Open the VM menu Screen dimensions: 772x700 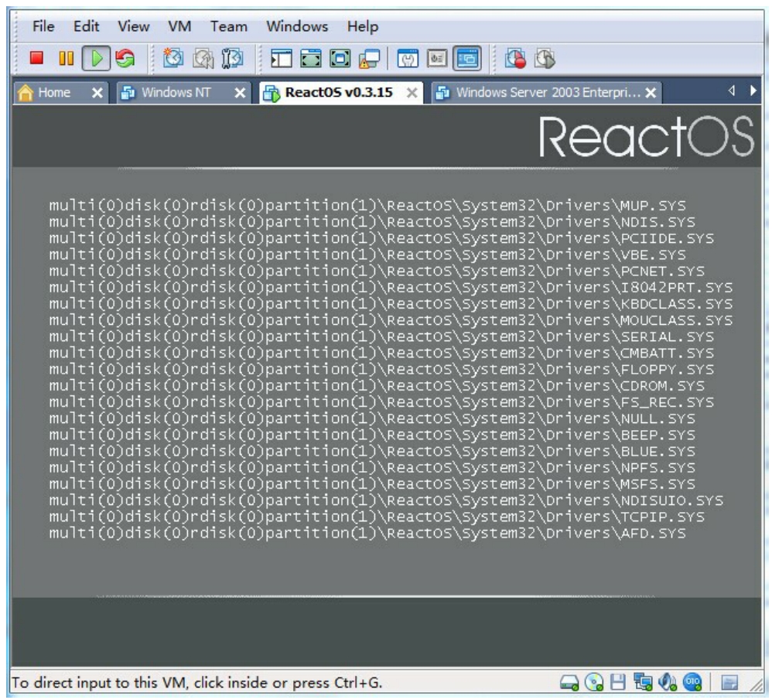click(179, 27)
